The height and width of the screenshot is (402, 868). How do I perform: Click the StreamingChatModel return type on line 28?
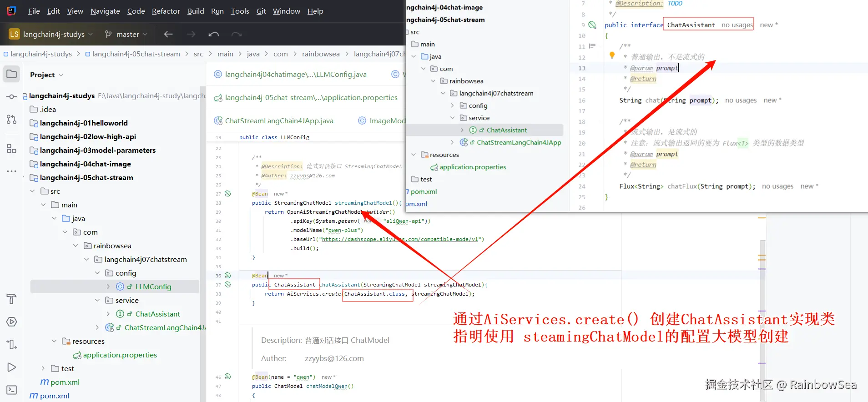pyautogui.click(x=303, y=203)
